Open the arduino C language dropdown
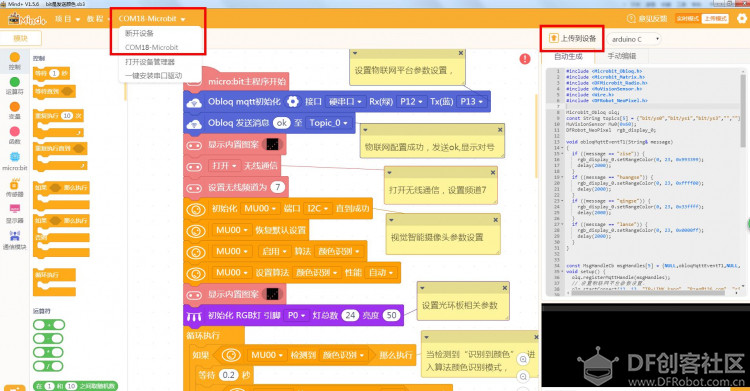This screenshot has width=750, height=391. [634, 39]
